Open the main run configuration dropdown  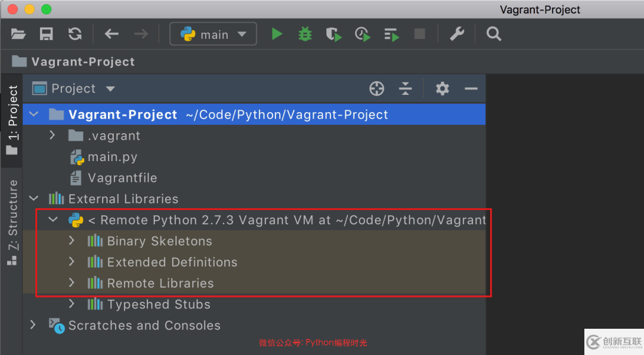[x=213, y=34]
